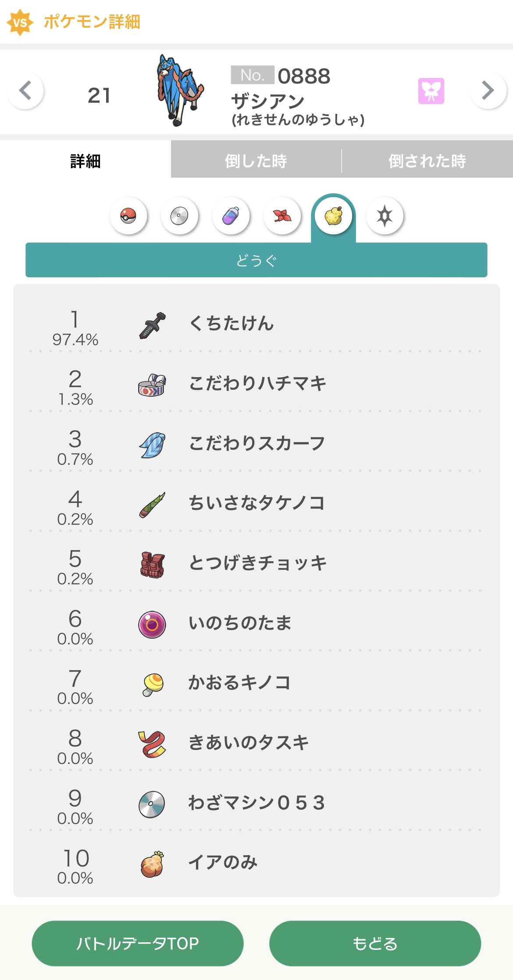
Task: Go to the previous Pokémon with left chevron
Action: pos(25,91)
